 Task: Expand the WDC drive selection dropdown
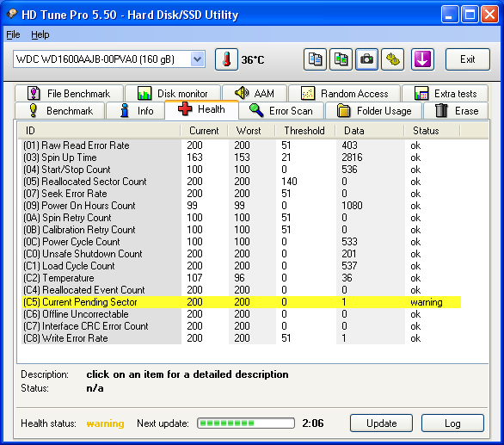coord(197,59)
